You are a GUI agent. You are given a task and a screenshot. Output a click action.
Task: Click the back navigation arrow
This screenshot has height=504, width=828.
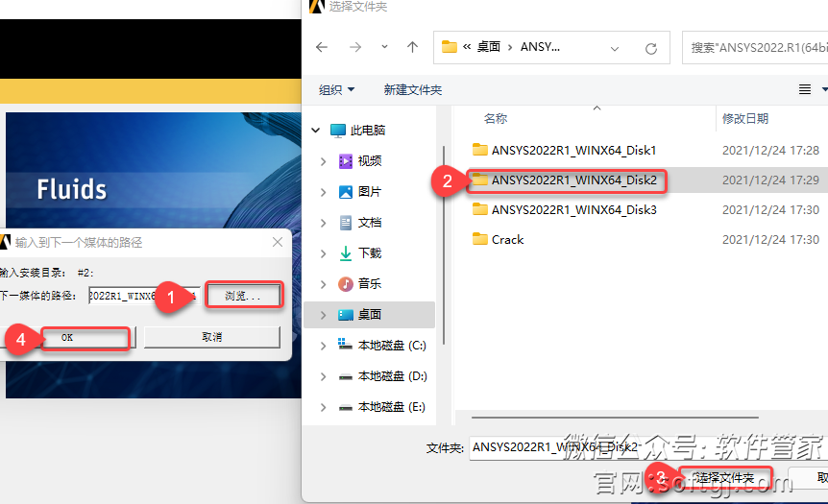322,47
